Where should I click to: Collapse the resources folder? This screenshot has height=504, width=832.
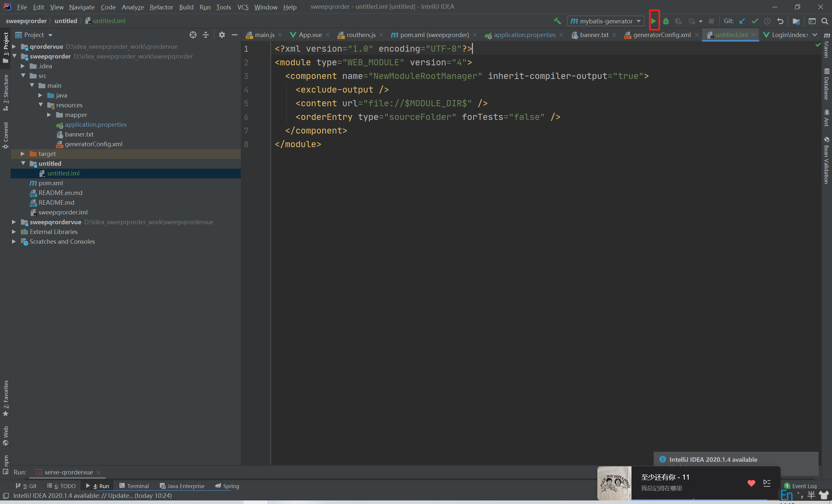pyautogui.click(x=41, y=105)
